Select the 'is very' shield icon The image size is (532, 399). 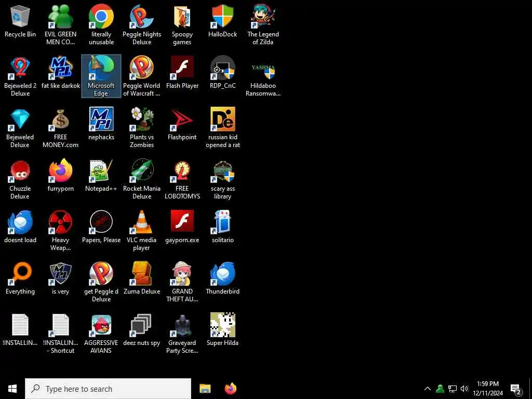(x=60, y=273)
